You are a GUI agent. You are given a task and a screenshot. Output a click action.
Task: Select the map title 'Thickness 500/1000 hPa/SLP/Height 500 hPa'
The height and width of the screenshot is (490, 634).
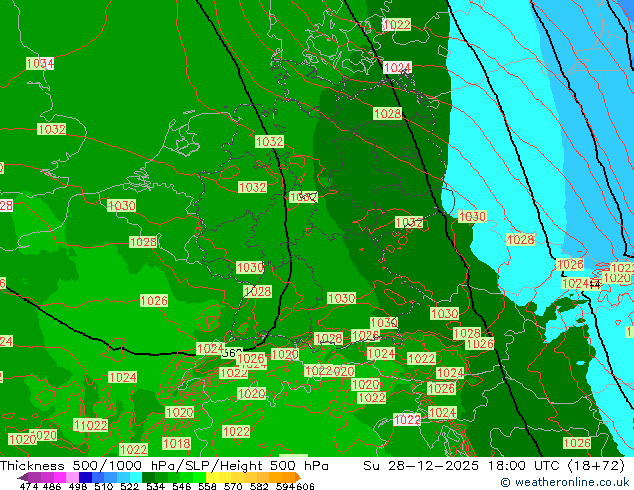[164, 466]
